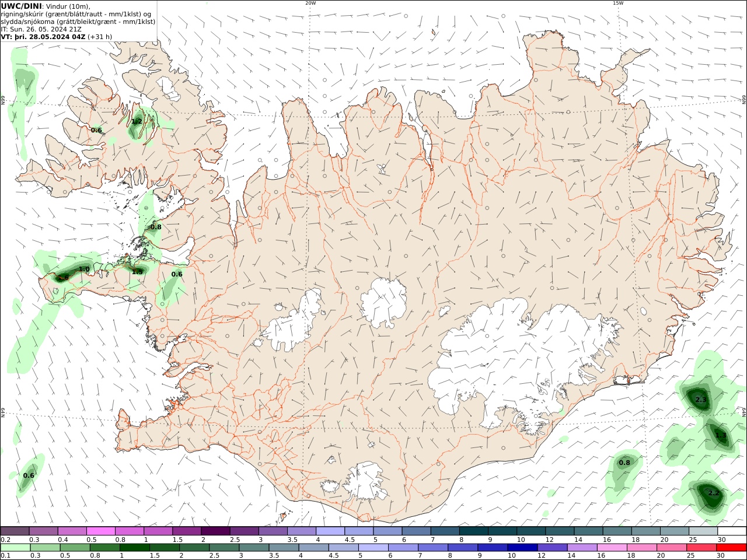The height and width of the screenshot is (560, 747).
Task: Select the pale grey upper swatch labeled 25
Action: coord(703,531)
